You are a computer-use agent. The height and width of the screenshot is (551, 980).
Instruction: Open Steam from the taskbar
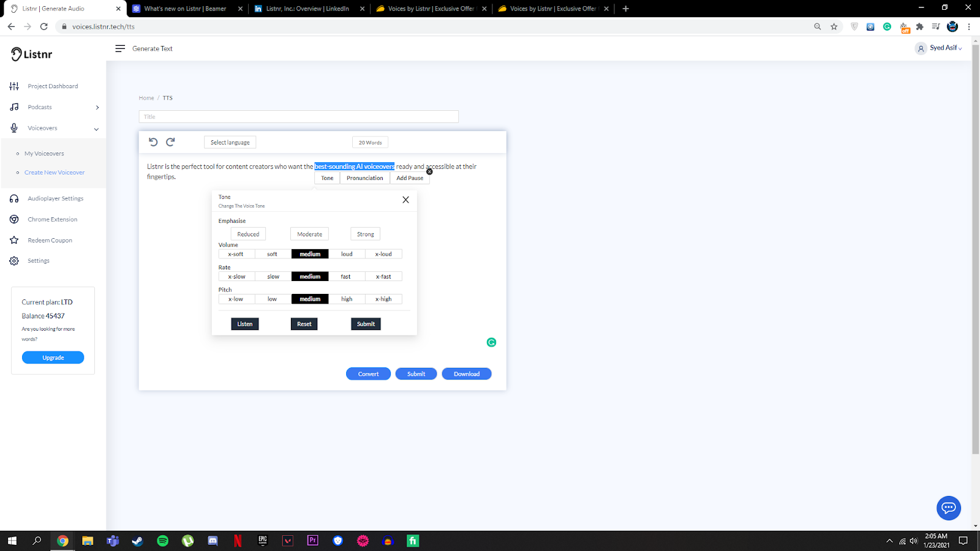coord(137,541)
